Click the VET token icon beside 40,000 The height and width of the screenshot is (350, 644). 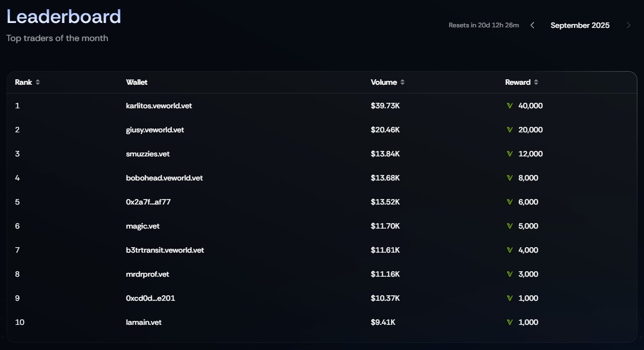coord(510,106)
